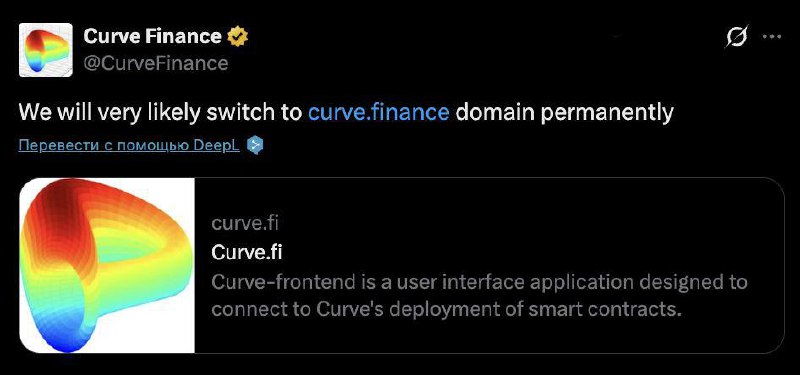Viewport: 800px width, 375px height.
Task: Select the Curve Finance display name
Action: (152, 36)
